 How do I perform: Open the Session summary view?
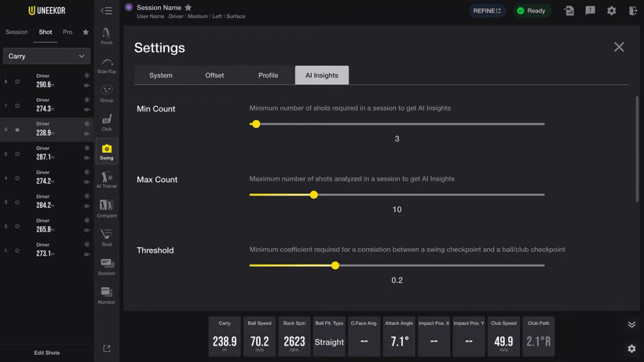106,266
